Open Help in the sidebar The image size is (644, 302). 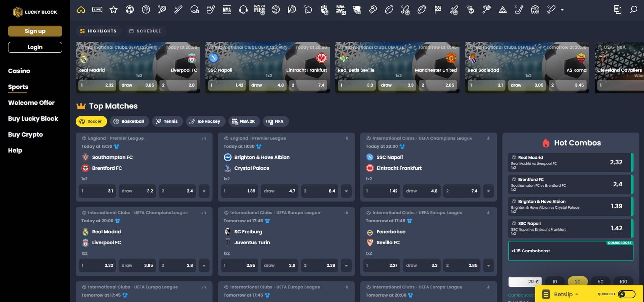pos(15,150)
